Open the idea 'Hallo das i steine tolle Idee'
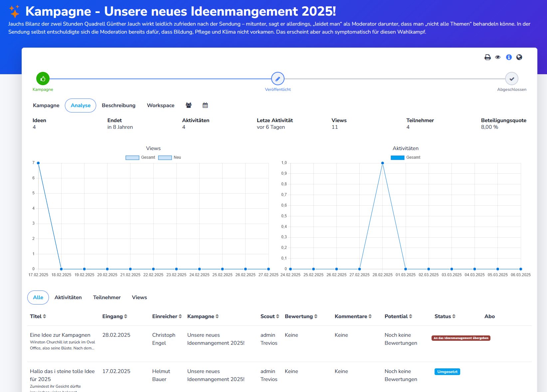 click(x=62, y=375)
